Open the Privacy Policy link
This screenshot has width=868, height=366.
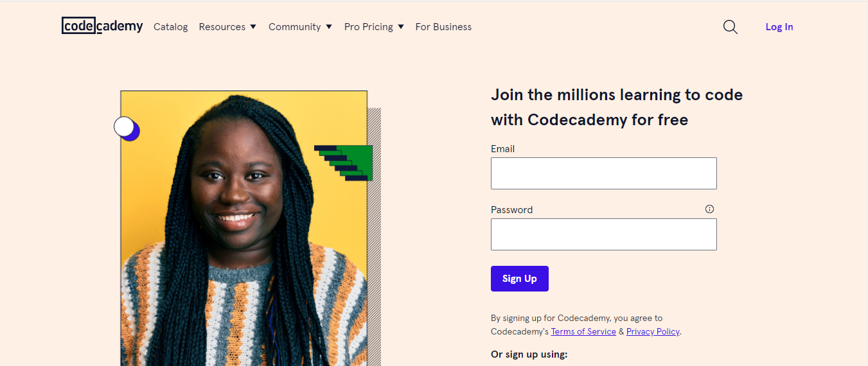point(653,332)
